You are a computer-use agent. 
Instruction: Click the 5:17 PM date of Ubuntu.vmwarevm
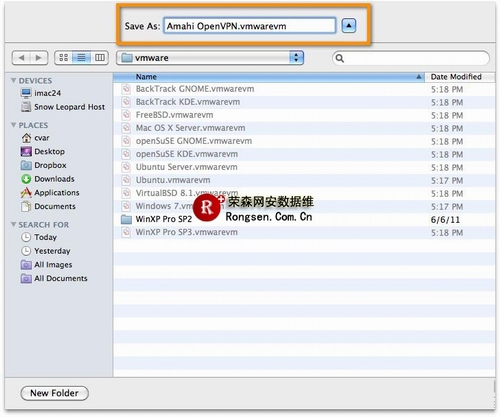tap(447, 180)
